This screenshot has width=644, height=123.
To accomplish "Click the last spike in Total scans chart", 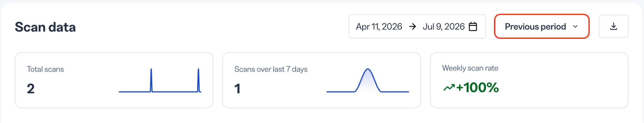I will 198,80.
